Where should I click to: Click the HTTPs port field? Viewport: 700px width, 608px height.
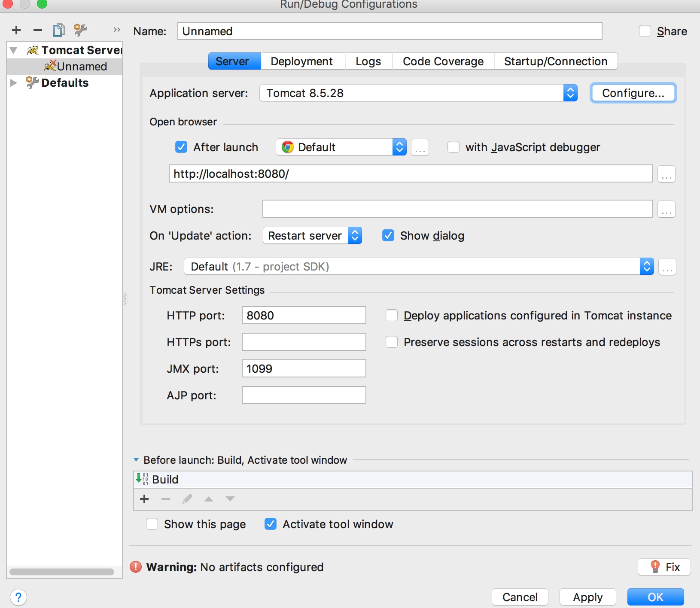[x=304, y=342]
